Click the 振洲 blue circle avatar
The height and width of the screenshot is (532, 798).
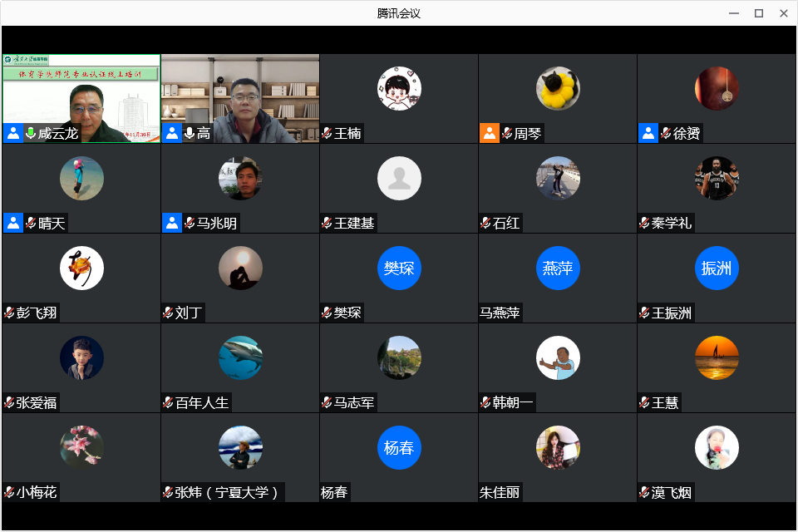pyautogui.click(x=717, y=268)
